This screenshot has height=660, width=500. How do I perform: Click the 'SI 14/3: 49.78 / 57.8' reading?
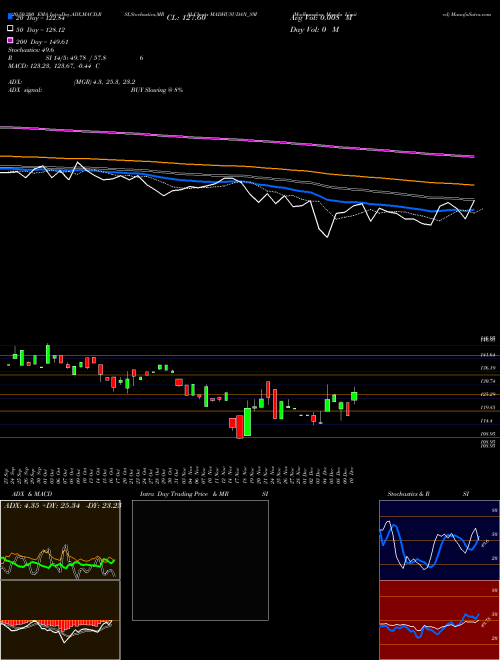coord(75,58)
